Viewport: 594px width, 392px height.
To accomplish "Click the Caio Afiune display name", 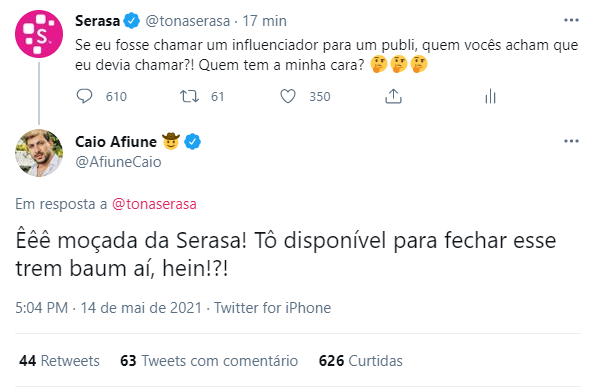I will click(116, 142).
